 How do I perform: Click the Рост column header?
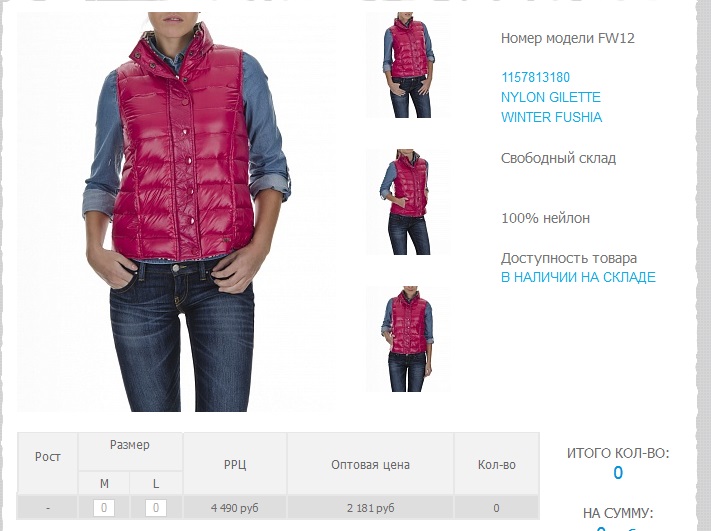(x=48, y=457)
